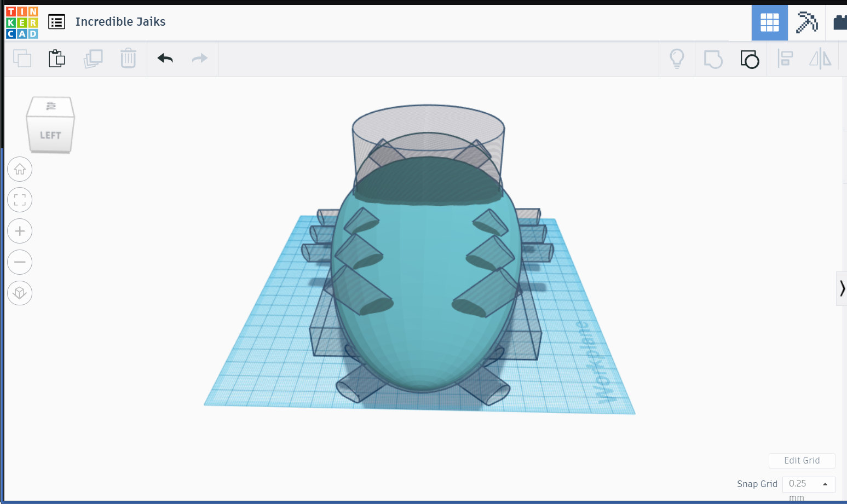
Task: Open the Tinkercad logo home link
Action: point(22,22)
